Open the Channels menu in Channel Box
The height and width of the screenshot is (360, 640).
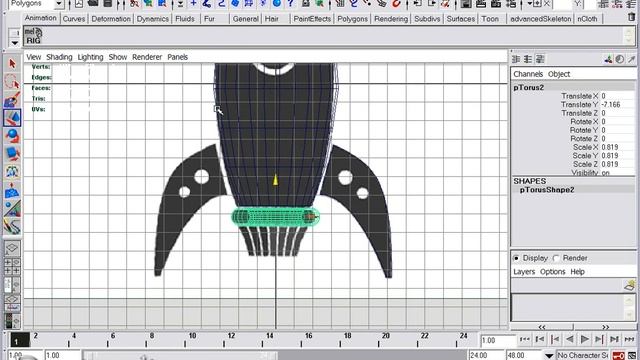coord(528,74)
